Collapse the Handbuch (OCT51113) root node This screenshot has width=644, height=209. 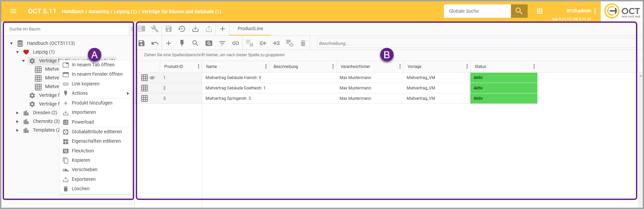point(11,43)
